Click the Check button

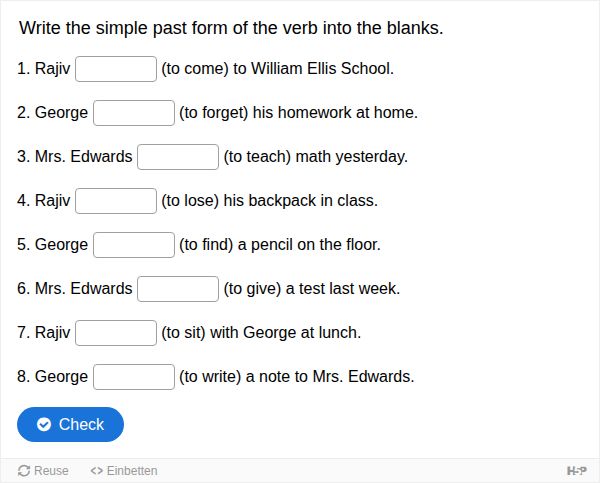pyautogui.click(x=70, y=424)
